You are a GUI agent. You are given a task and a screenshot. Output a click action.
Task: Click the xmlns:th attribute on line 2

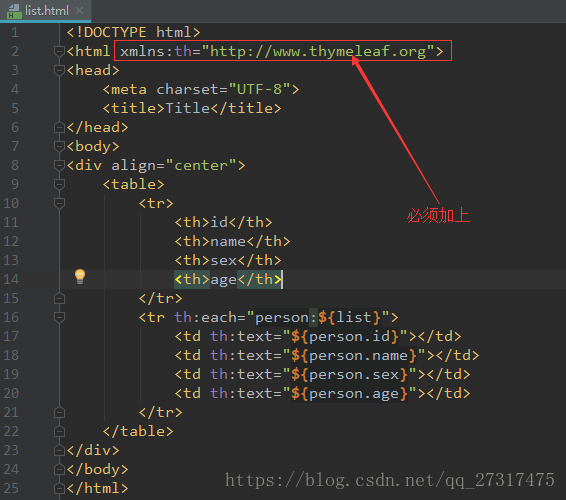coord(156,51)
